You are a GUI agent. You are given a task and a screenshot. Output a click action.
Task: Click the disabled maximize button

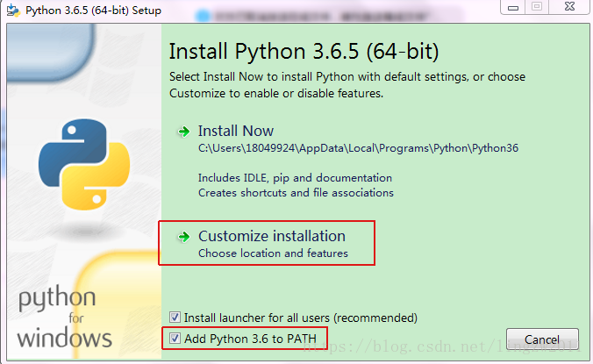(x=537, y=7)
